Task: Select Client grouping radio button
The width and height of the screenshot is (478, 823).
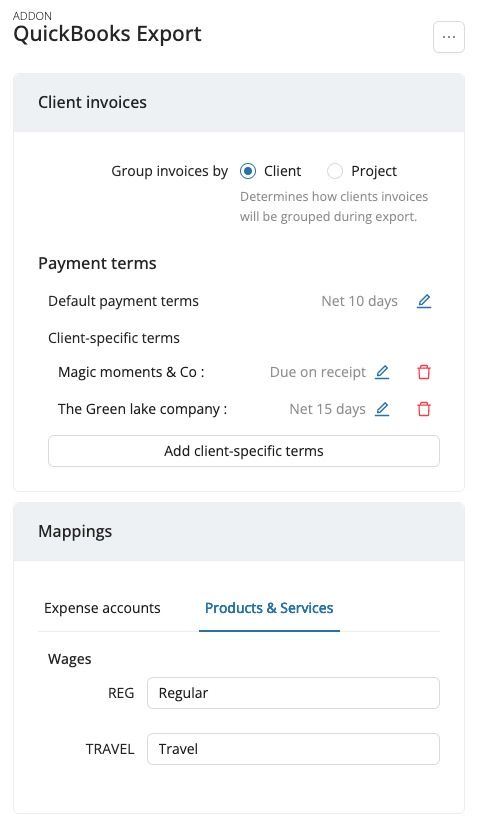Action: tap(248, 171)
